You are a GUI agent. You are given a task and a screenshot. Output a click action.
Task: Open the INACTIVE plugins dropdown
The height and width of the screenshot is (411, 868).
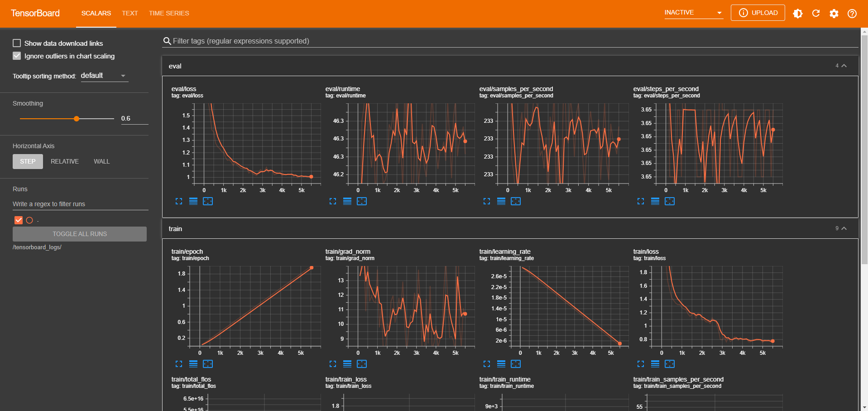(x=693, y=13)
